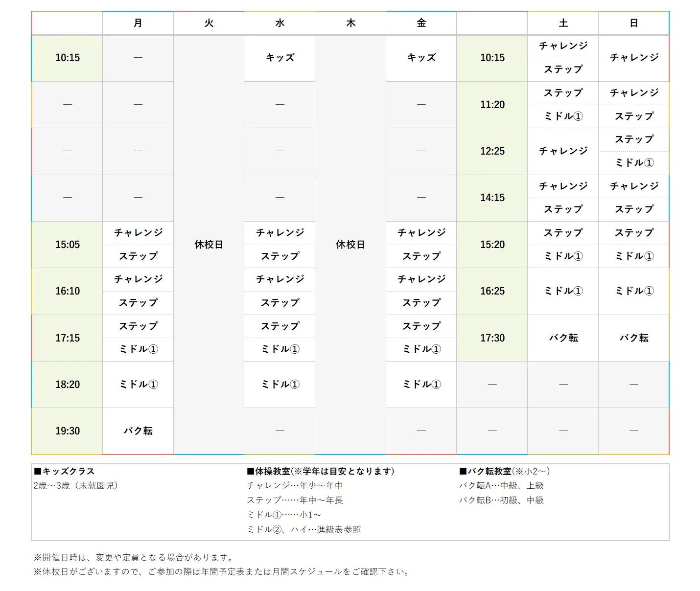Image resolution: width=700 pixels, height=591 pixels.
Task: Select the 日 column header
Action: click(633, 23)
